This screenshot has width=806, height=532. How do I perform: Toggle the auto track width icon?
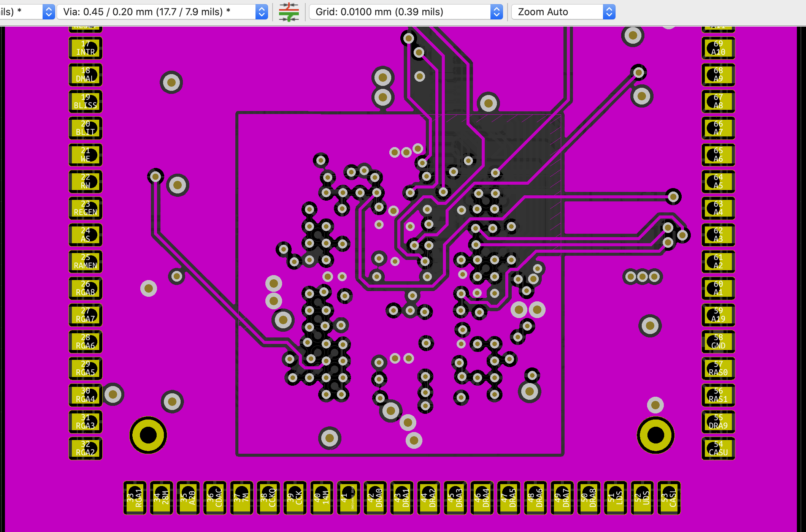click(x=289, y=12)
